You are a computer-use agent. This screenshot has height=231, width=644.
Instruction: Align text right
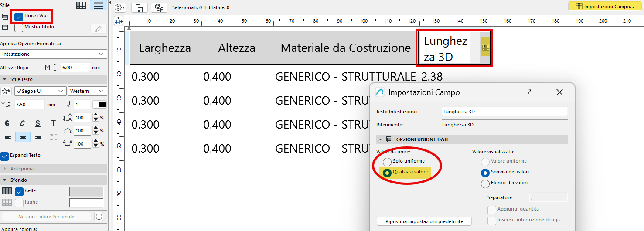pyautogui.click(x=38, y=137)
